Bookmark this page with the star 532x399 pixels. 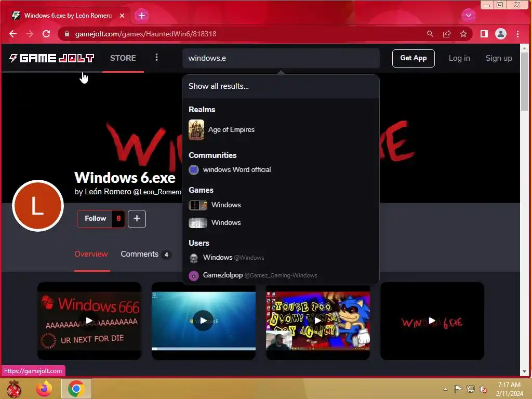(x=463, y=34)
